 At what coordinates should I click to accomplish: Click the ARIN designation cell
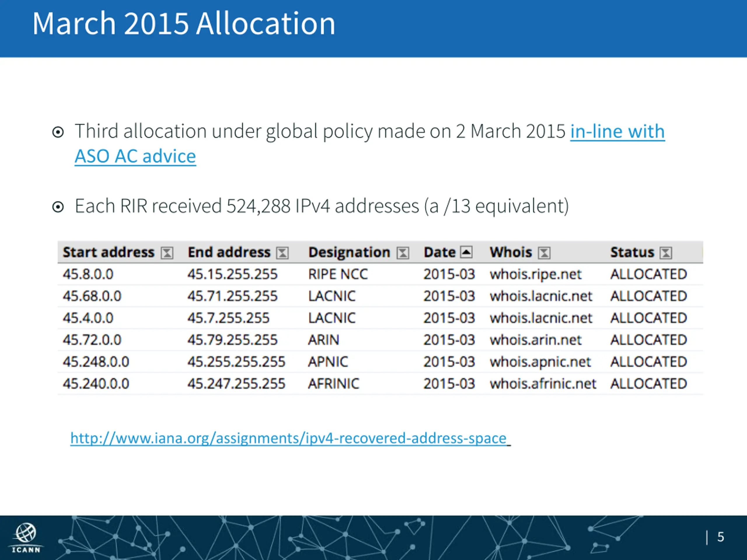324,340
